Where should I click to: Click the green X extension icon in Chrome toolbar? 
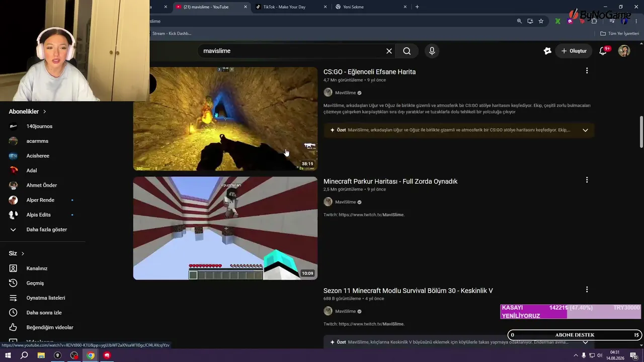point(558,21)
